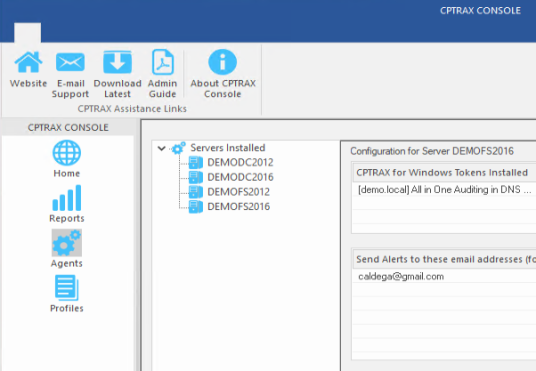Click the Download Latest icon
This screenshot has width=536, height=371.
(x=117, y=62)
